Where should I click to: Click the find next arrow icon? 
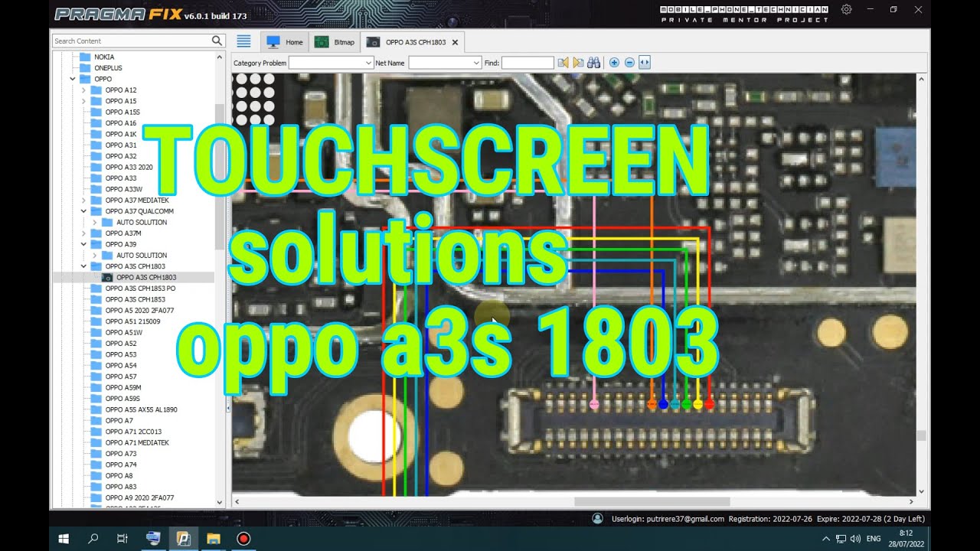578,63
